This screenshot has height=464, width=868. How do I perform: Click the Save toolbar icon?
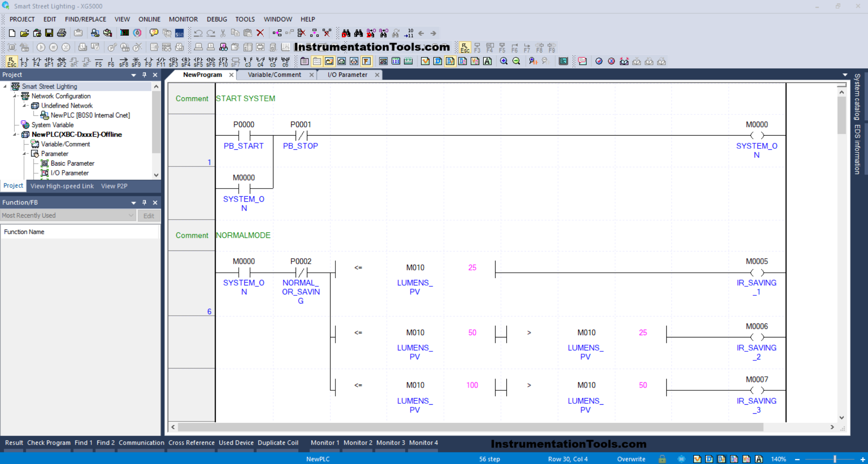[x=49, y=33]
